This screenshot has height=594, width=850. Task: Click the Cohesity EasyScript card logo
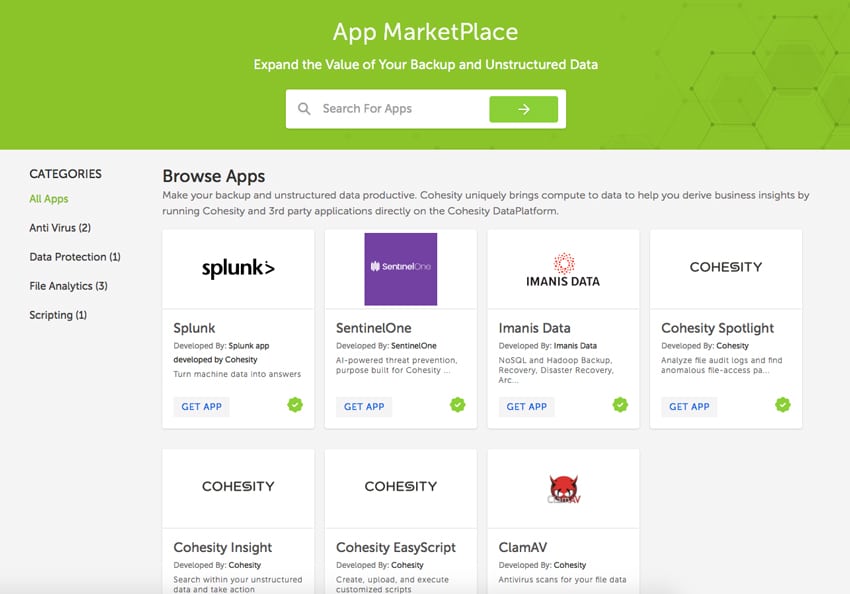[401, 486]
